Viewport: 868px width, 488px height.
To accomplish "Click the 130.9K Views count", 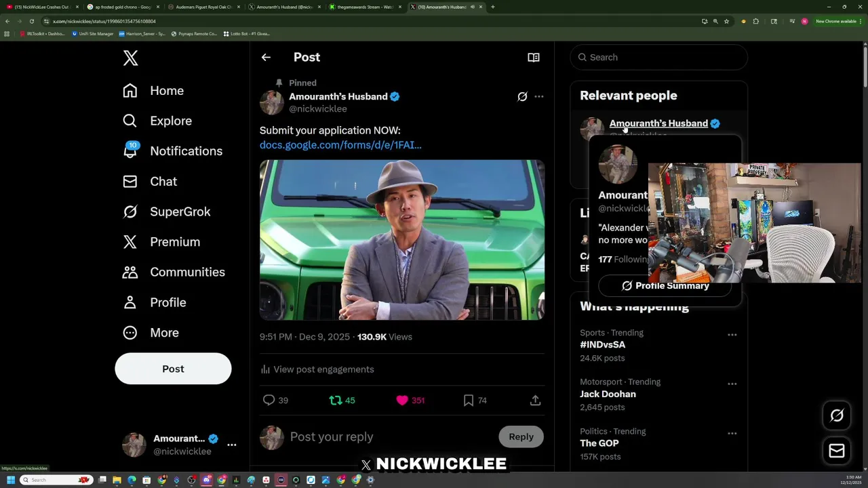I will click(384, 337).
